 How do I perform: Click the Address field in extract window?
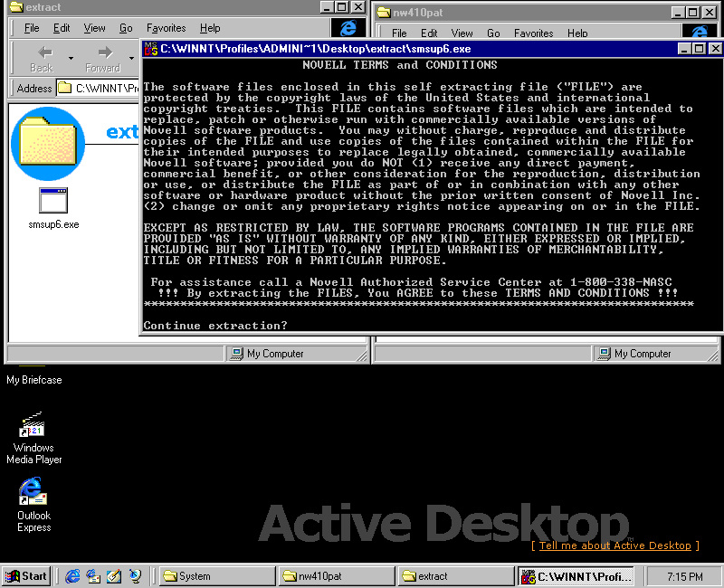98,88
